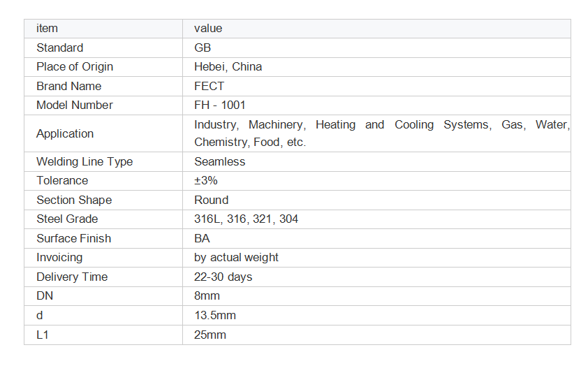Click the 13.5mm d value

[x=215, y=316]
